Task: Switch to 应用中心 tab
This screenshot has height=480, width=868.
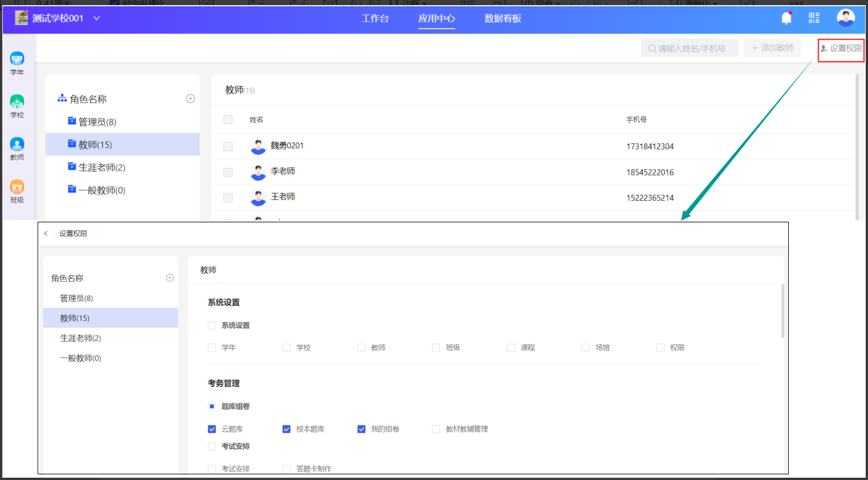Action: pos(437,18)
